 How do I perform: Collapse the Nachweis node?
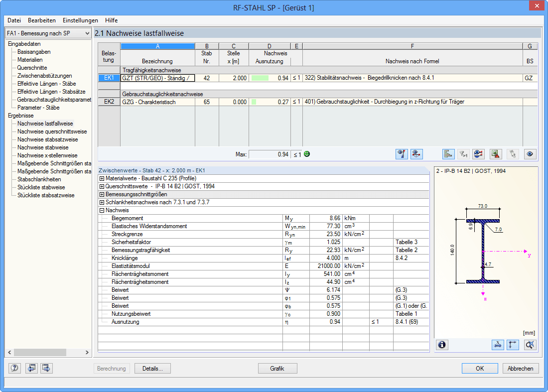coord(102,211)
